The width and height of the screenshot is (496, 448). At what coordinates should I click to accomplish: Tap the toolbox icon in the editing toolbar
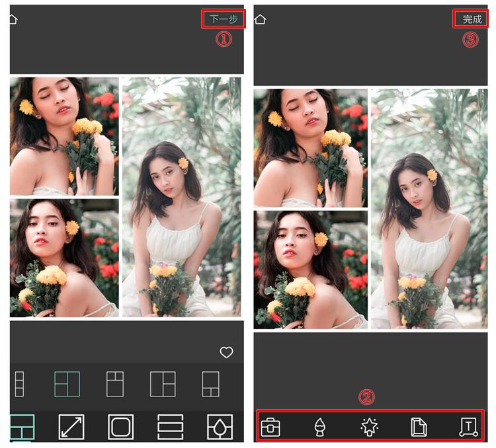(270, 428)
